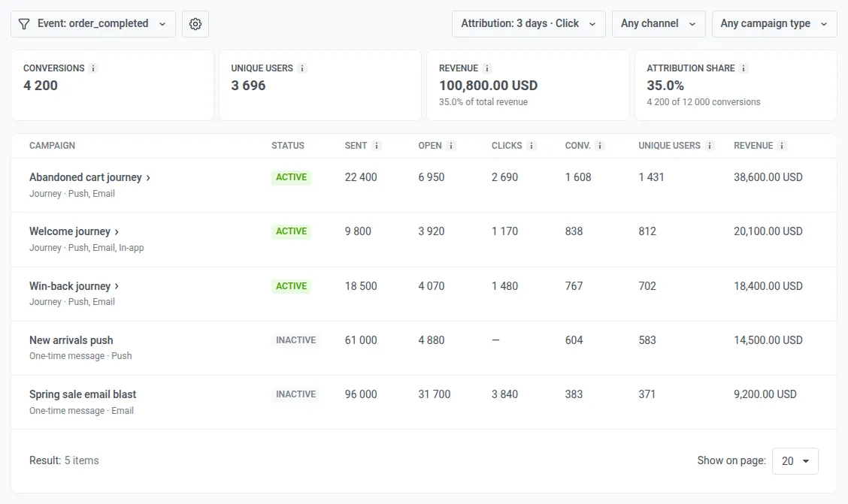Open the Any channel dropdown
The image size is (848, 504).
[658, 24]
